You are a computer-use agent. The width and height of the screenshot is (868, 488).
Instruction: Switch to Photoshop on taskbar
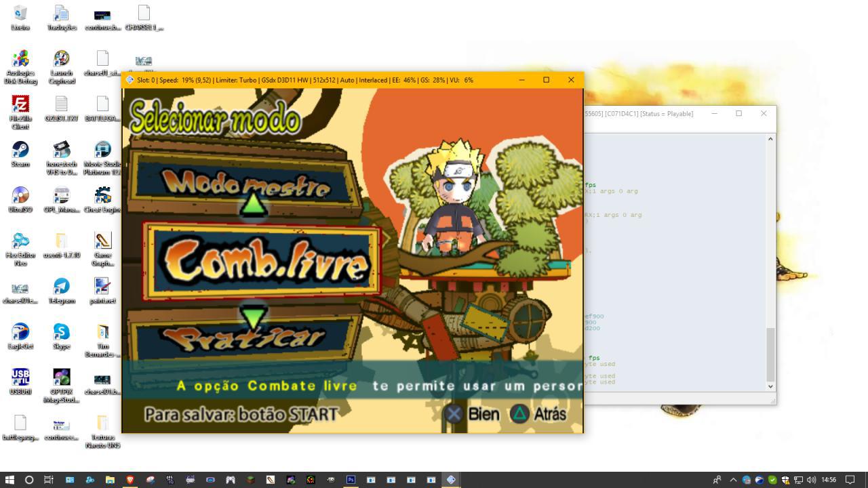pyautogui.click(x=351, y=480)
